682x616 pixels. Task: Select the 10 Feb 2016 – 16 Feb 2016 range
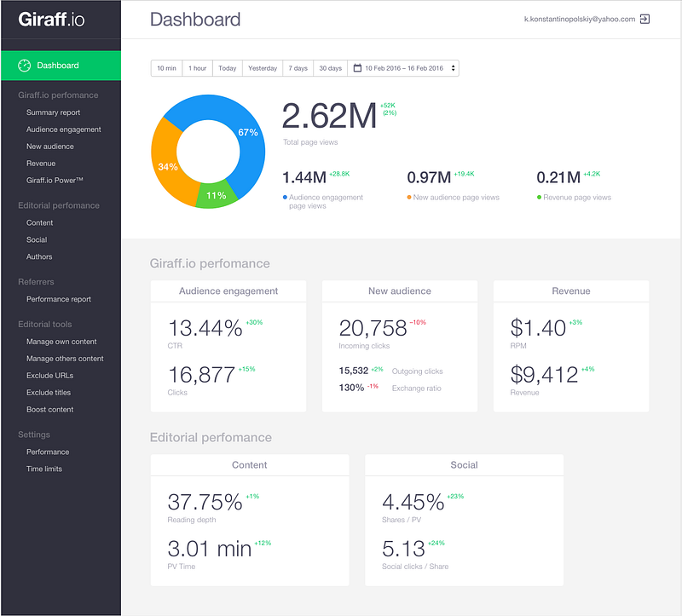click(403, 68)
